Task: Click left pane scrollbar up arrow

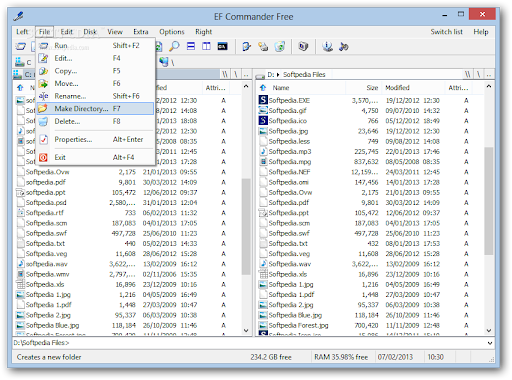Action: coord(246,86)
